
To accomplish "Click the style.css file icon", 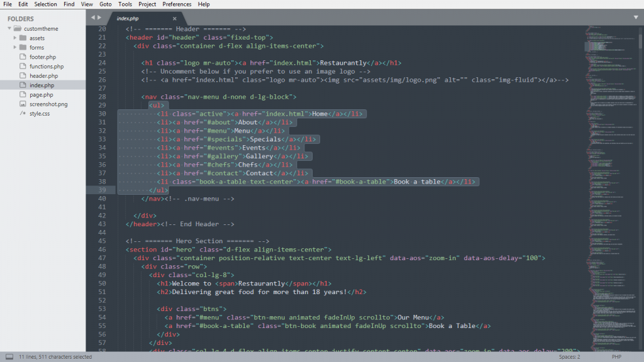I will pyautogui.click(x=23, y=113).
